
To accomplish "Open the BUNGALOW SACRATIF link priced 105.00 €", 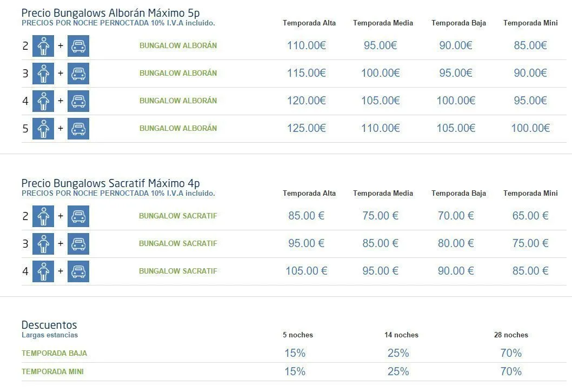I will (178, 271).
